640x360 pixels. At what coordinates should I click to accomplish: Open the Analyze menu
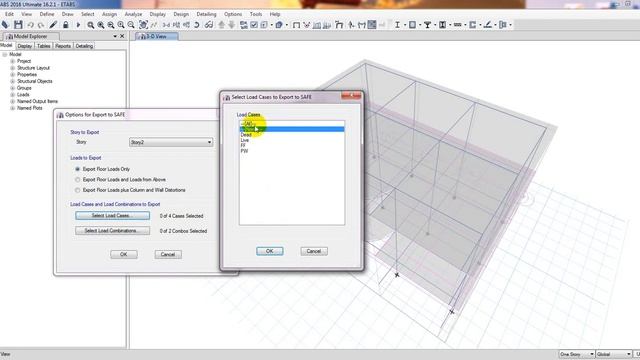133,14
